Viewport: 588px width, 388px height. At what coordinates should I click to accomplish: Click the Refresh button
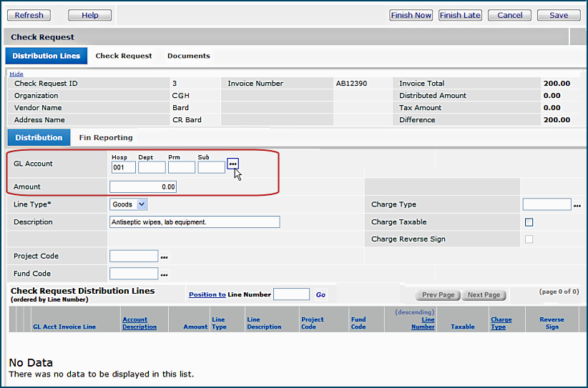[29, 15]
